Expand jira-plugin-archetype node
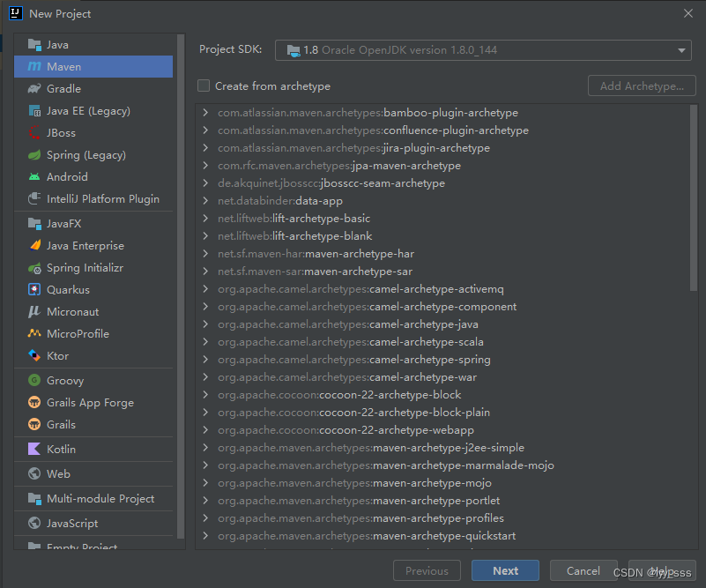 point(205,148)
